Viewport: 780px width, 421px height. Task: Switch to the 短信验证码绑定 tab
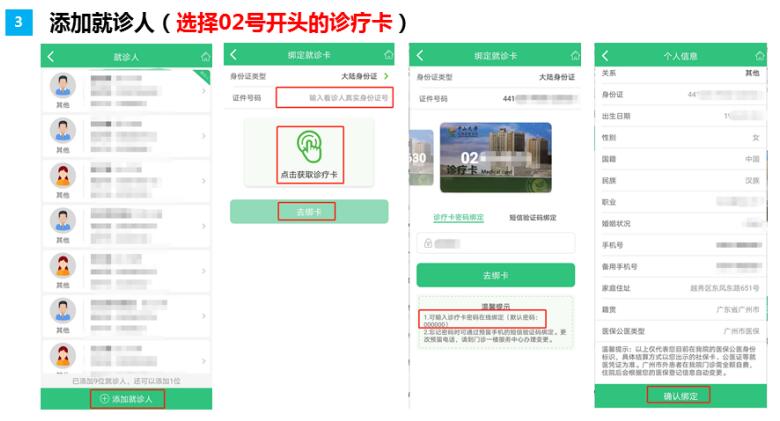[532, 217]
